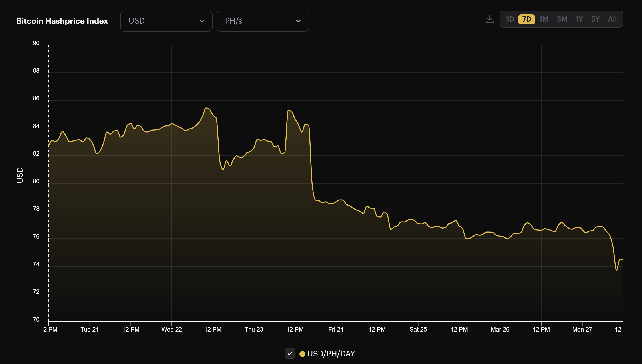The width and height of the screenshot is (642, 364).
Task: Click the 76 value on Y axis
Action: 36,237
